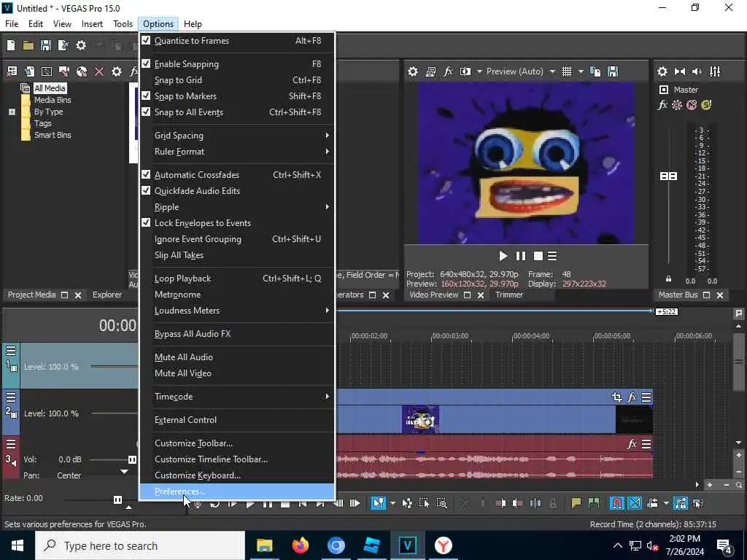Enable Snap to Grid
Screen dimensions: 747x560
click(x=237, y=80)
